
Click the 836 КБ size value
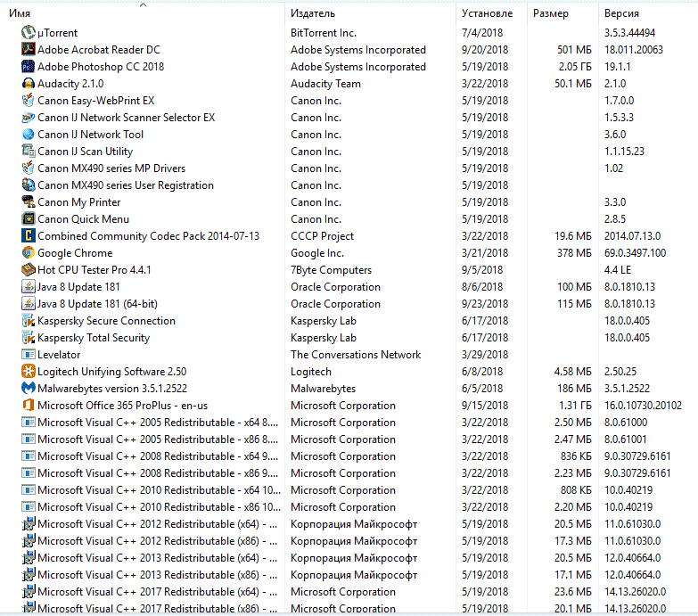pos(576,456)
